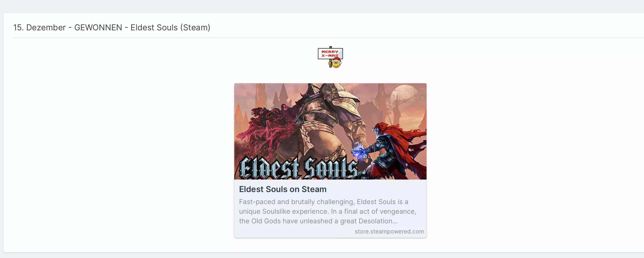Click the Old Gods Desolation description line

pyautogui.click(x=318, y=221)
